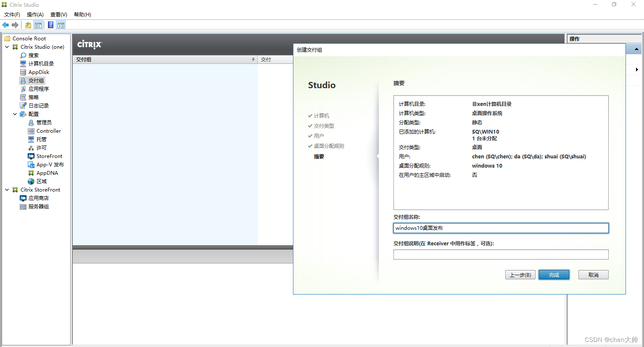The width and height of the screenshot is (644, 347).
Task: Click the 完成 button
Action: 554,275
